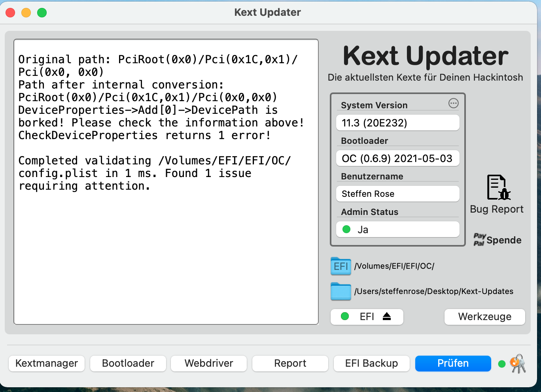Image resolution: width=541 pixels, height=392 pixels.
Task: Click the green Admin Status indicator
Action: (x=346, y=229)
